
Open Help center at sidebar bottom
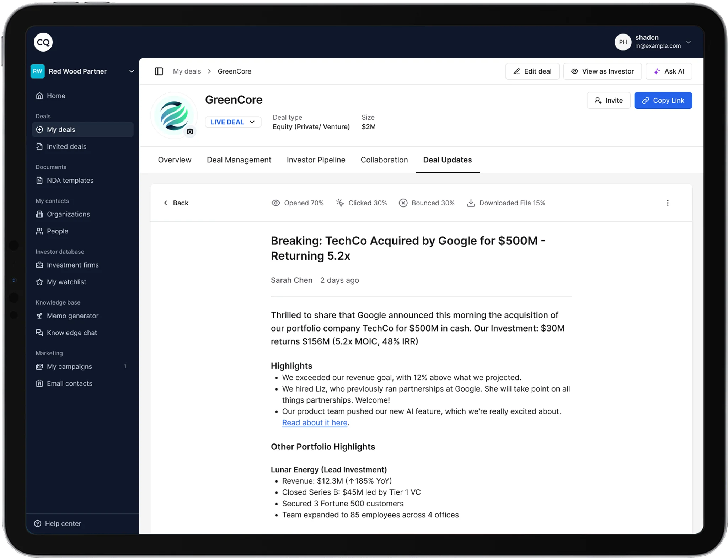[63, 523]
